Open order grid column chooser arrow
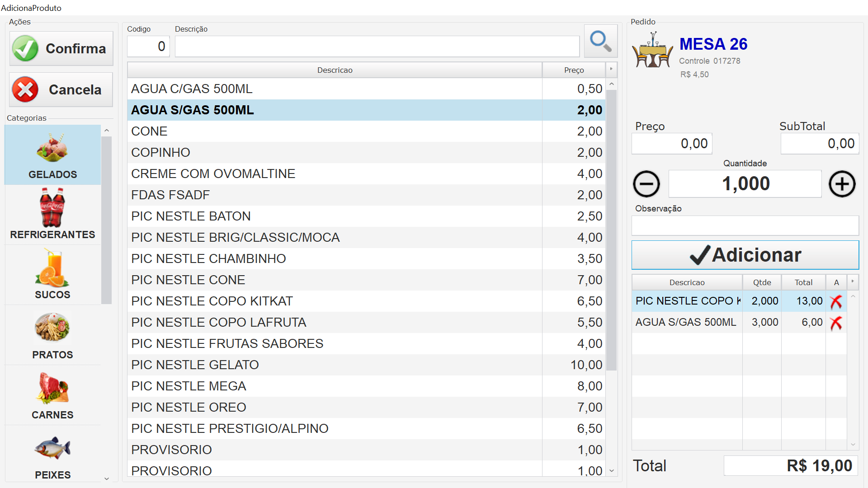Screen dimensions: 868x488 tap(853, 282)
